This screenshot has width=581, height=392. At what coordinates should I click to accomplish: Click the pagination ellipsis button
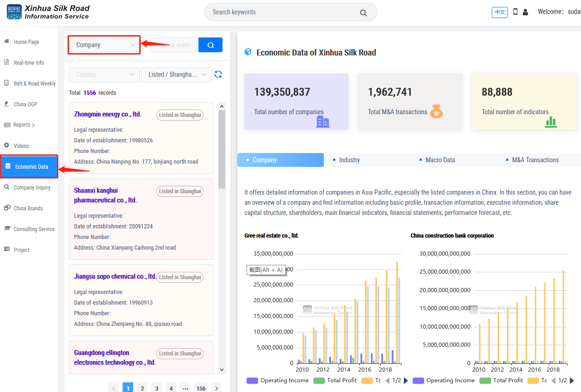click(185, 388)
